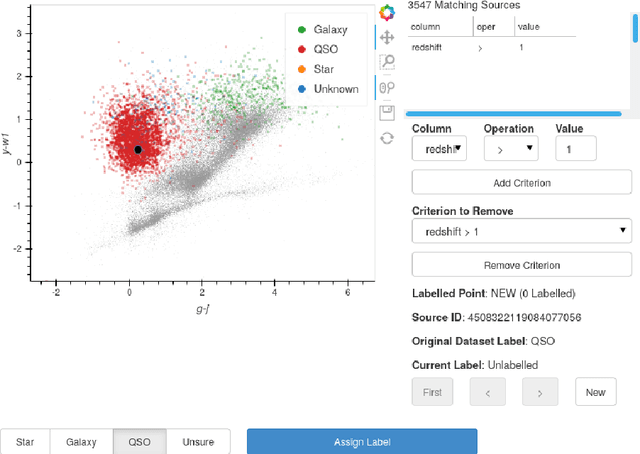Click the Add Criterion button

click(x=521, y=183)
